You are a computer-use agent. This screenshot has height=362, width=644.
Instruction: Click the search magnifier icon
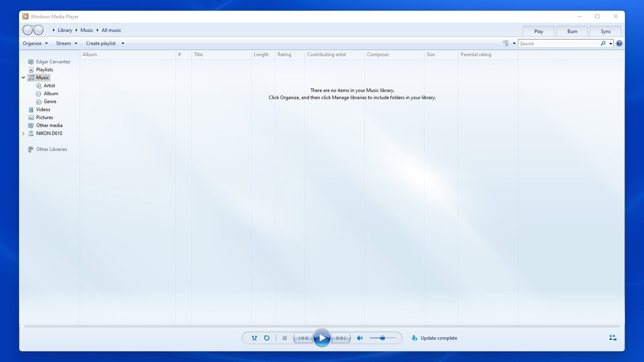[x=603, y=43]
